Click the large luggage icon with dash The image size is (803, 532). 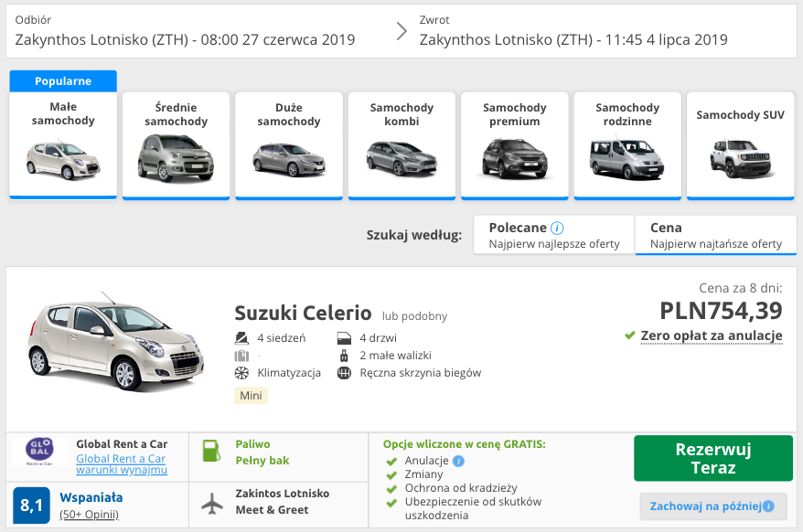coord(241,356)
